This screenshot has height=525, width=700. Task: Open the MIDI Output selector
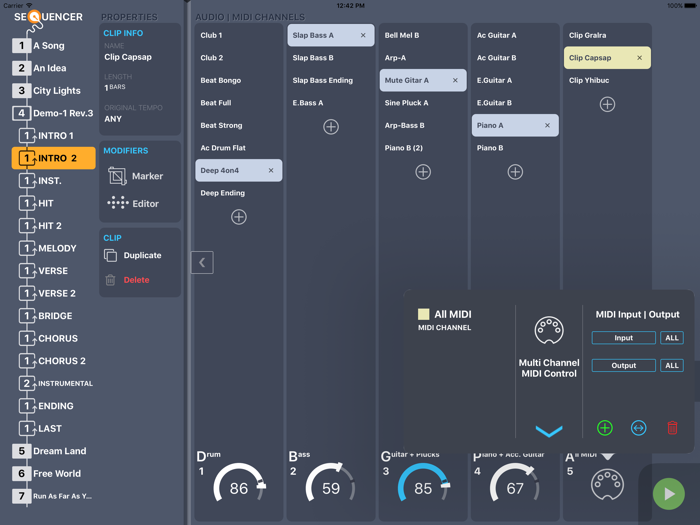click(x=624, y=366)
